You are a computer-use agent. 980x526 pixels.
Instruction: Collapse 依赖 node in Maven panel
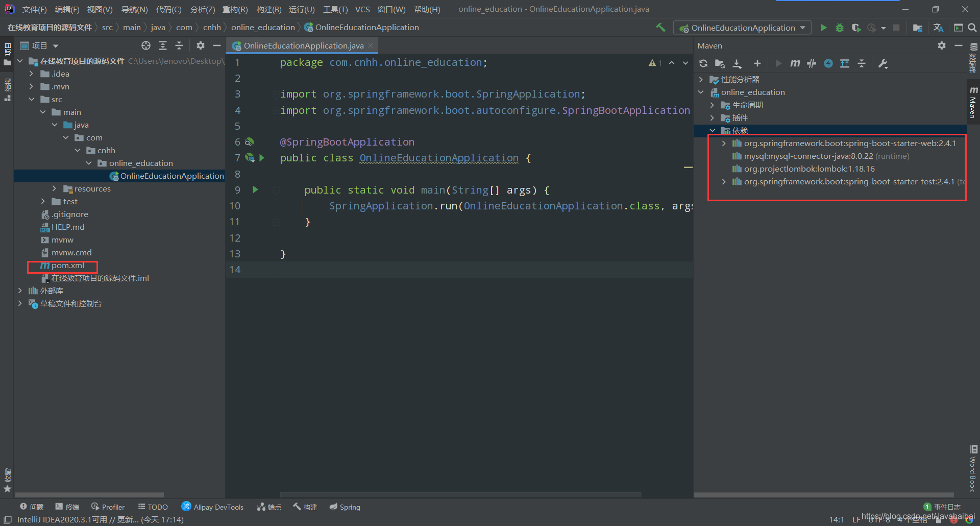[712, 130]
